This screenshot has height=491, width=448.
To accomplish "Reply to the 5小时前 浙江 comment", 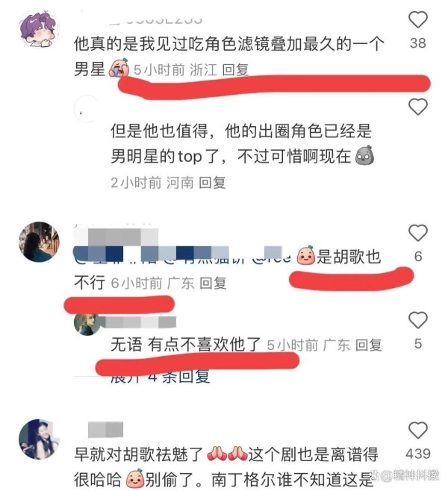I will point(235,69).
